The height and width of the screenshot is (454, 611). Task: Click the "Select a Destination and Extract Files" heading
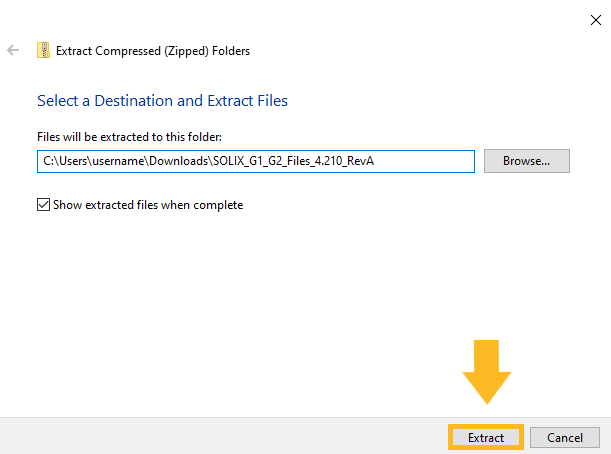pos(162,101)
